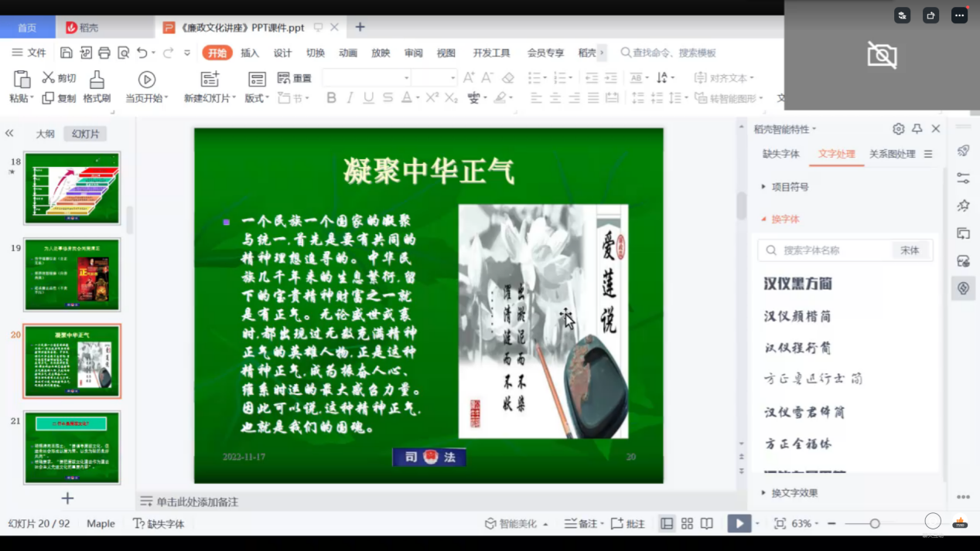Click the New Slide (新建幻灯片) icon

[210, 80]
